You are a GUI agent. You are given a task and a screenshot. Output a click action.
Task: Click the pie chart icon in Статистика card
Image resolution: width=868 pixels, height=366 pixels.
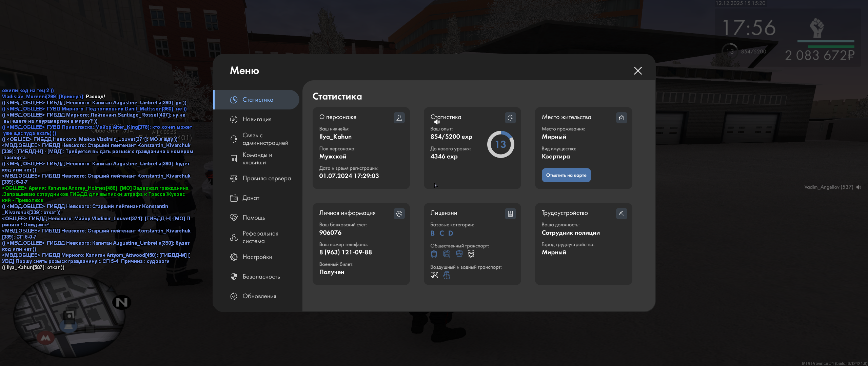(x=510, y=118)
